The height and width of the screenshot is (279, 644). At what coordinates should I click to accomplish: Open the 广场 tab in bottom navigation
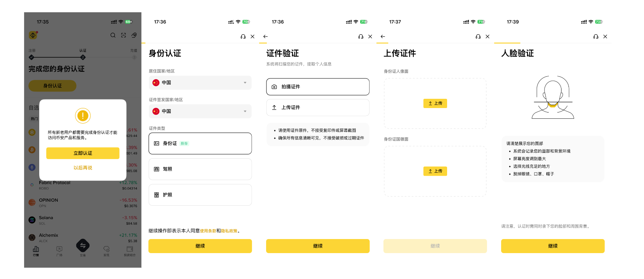[59, 251]
